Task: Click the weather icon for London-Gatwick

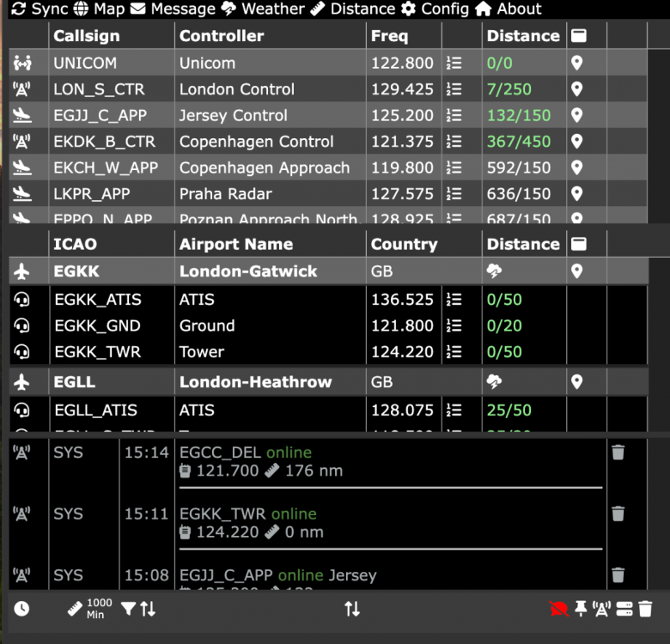Action: click(495, 271)
